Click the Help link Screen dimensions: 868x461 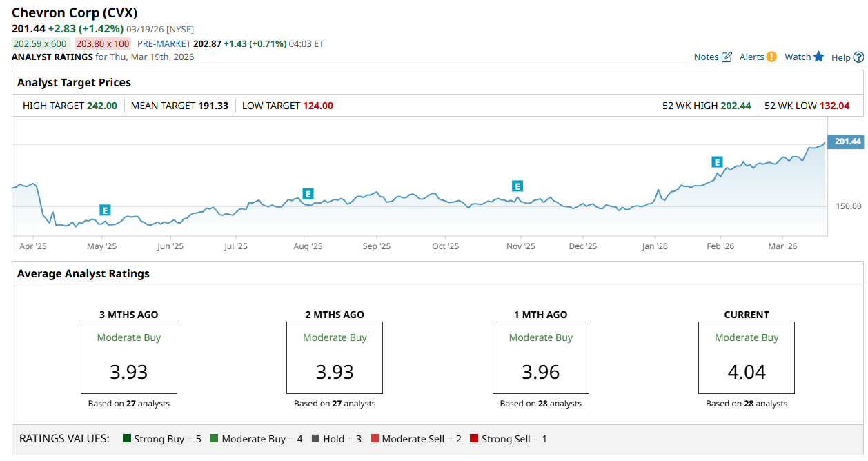click(x=841, y=57)
